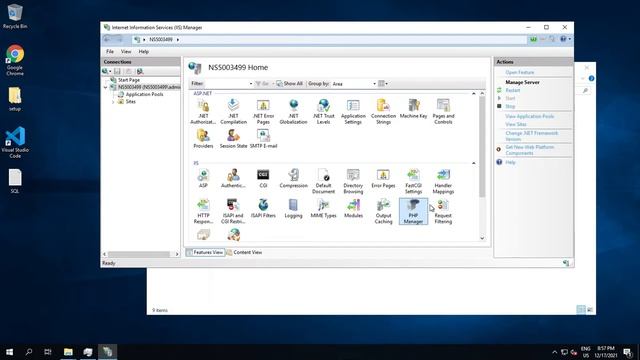Open Authentication feature icon
The image size is (640, 360).
tap(233, 178)
